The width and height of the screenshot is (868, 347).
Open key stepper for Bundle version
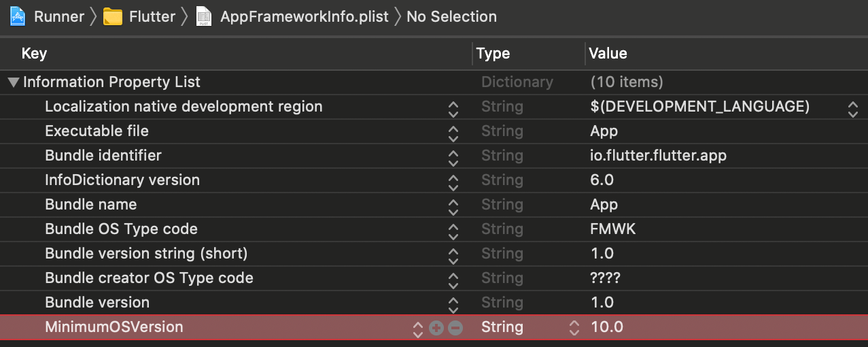click(453, 303)
